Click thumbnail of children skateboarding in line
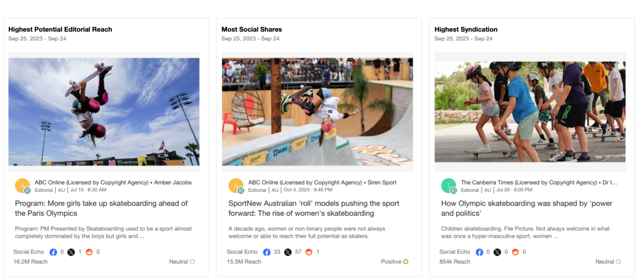The width and height of the screenshot is (644, 280). tap(530, 112)
